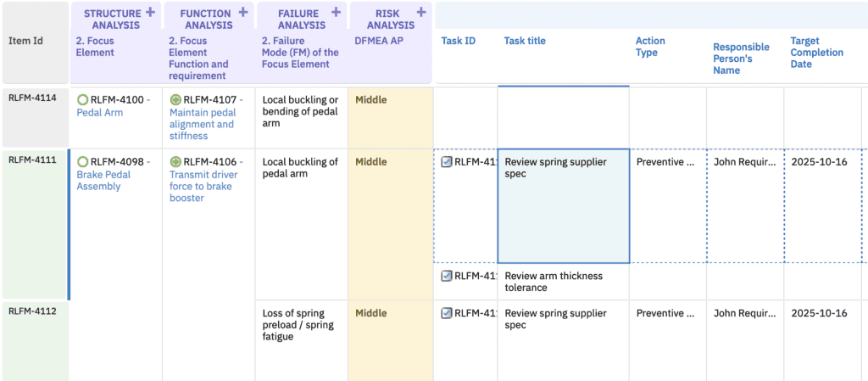The height and width of the screenshot is (381, 868).
Task: Expand Failure Analysis columns with plus icon
Action: point(336,13)
